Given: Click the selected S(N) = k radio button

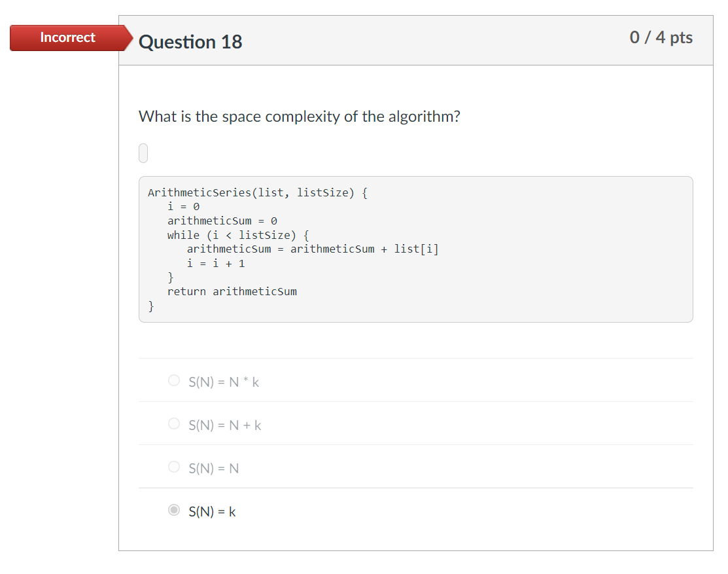Looking at the screenshot, I should (x=174, y=510).
